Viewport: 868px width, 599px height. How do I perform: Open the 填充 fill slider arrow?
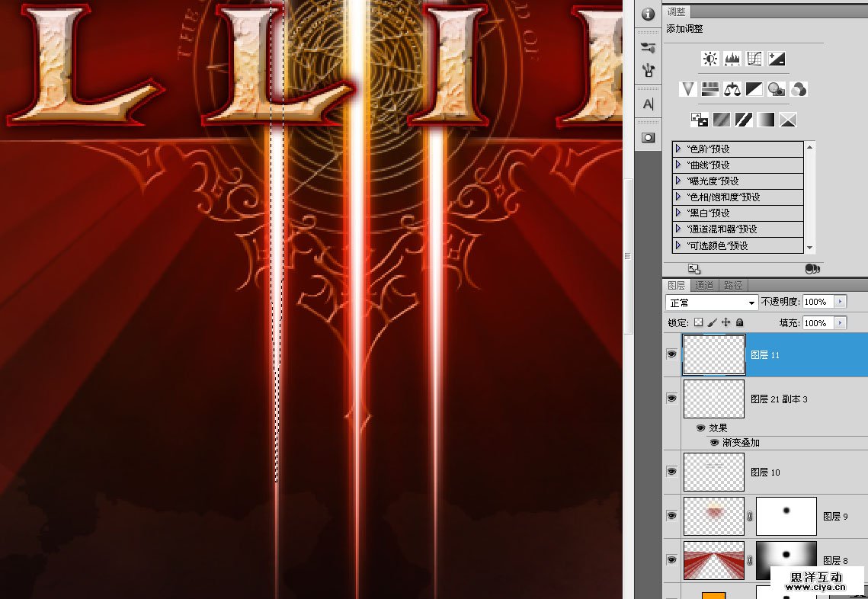pyautogui.click(x=841, y=323)
